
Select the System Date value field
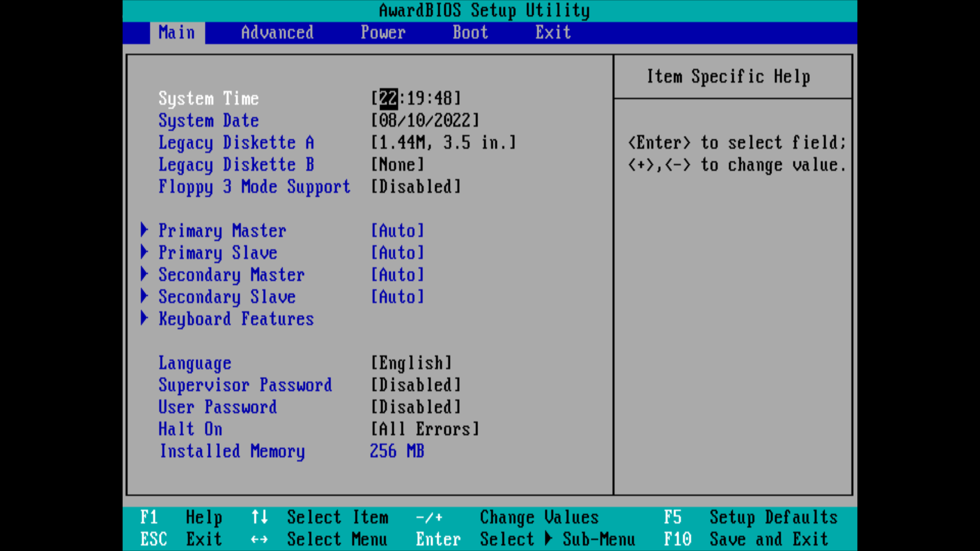click(x=425, y=121)
